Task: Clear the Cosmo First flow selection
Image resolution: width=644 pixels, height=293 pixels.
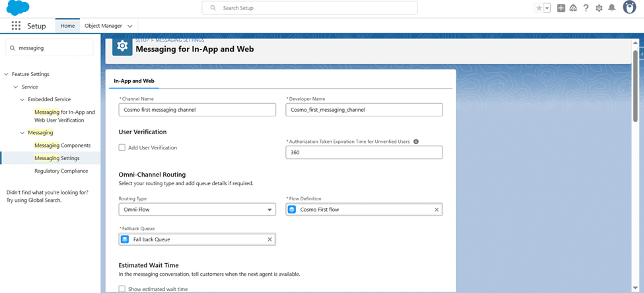Action: tap(437, 210)
